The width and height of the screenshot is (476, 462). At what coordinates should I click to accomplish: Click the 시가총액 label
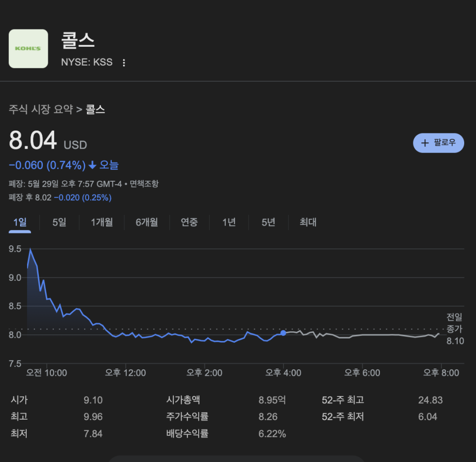point(183,400)
